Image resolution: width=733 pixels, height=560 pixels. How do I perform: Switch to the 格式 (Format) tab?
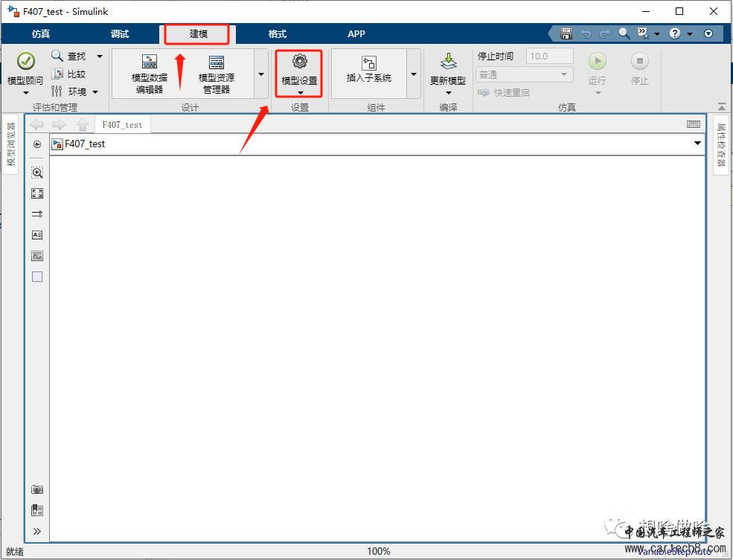coord(278,33)
